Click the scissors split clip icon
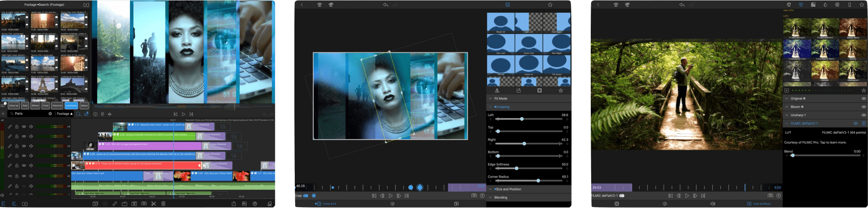The width and height of the screenshot is (868, 208). pos(153,204)
